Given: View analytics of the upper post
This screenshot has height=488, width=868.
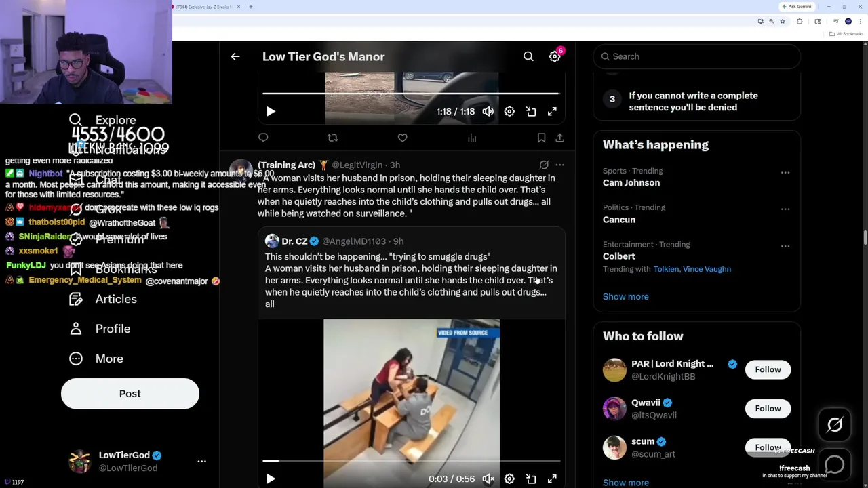Looking at the screenshot, I should (x=472, y=138).
